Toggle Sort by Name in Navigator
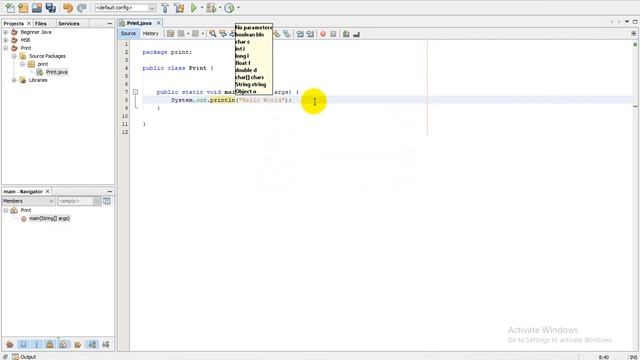Viewport: 640px width, 360px height. point(92,344)
